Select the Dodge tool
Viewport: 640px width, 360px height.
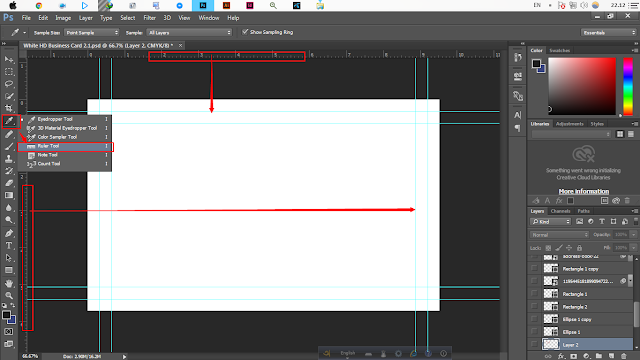tap(9, 220)
